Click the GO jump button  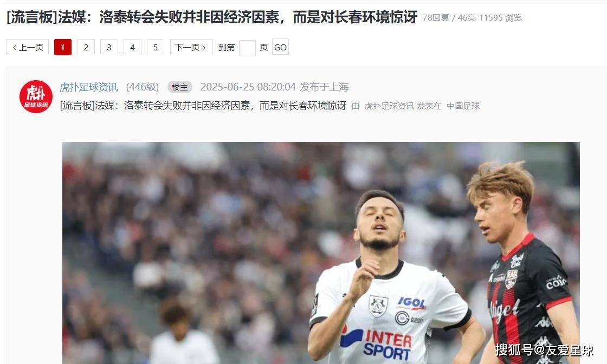[x=280, y=47]
